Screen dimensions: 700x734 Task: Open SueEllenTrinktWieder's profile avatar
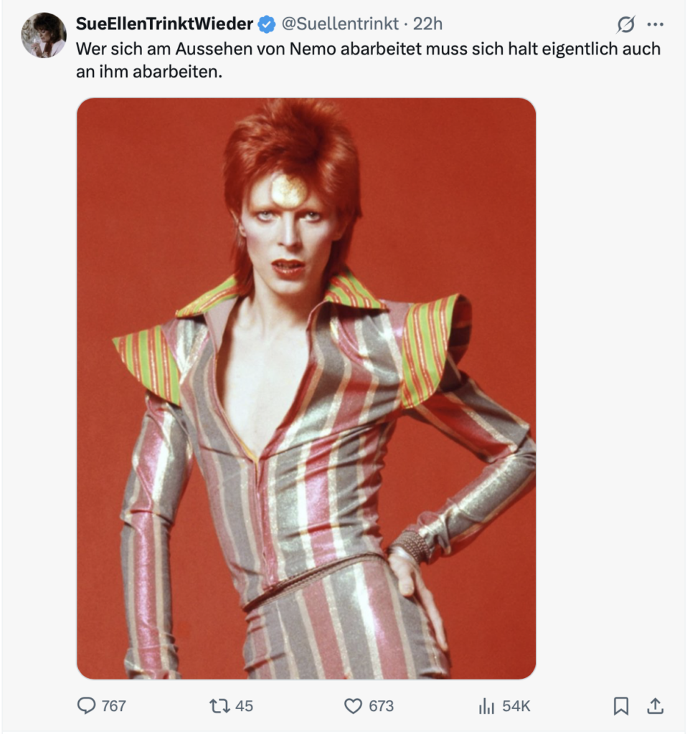pos(44,35)
